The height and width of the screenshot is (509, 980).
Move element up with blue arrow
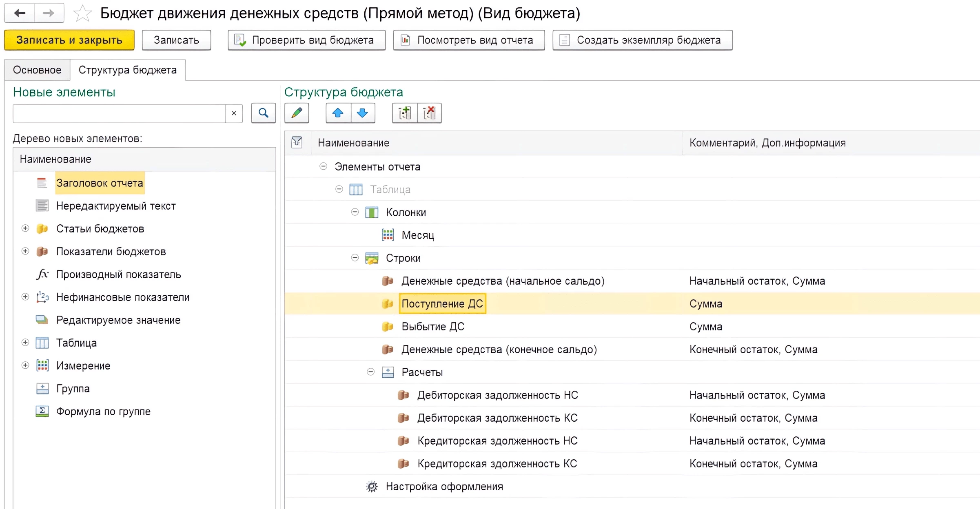pos(338,113)
